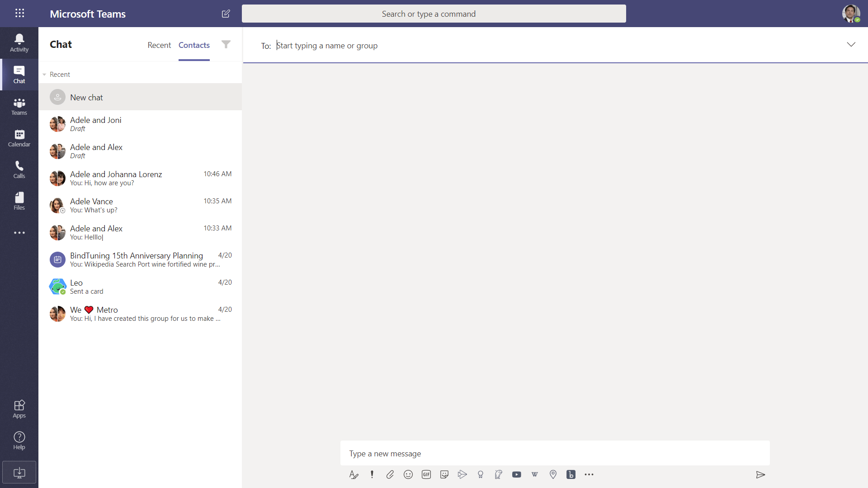Send the message with the send arrow

760,474
